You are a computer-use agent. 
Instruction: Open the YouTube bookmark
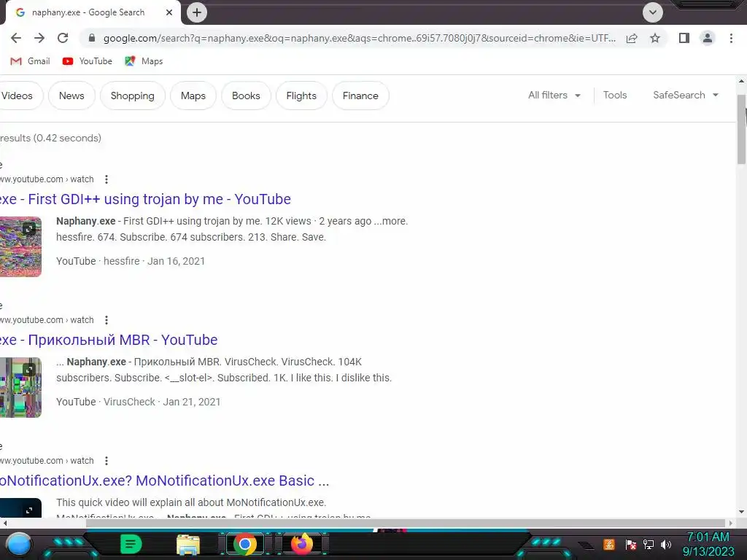tap(88, 61)
